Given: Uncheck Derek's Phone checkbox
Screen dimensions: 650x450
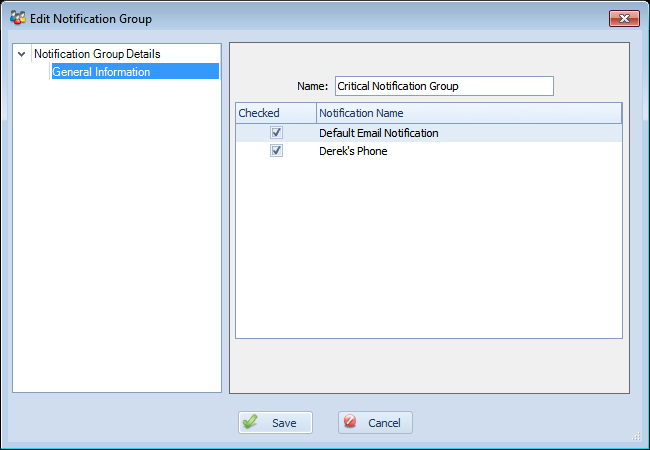Looking at the screenshot, I should coord(276,150).
